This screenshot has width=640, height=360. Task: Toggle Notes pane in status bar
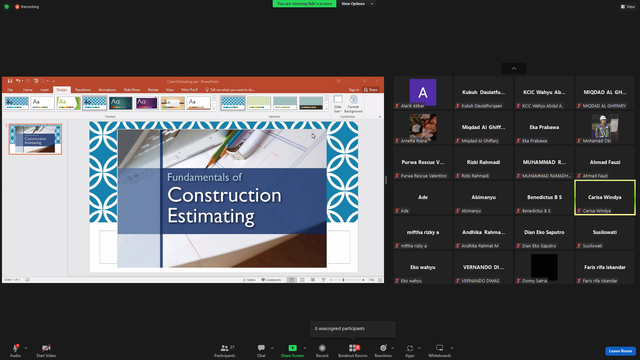pos(249,280)
